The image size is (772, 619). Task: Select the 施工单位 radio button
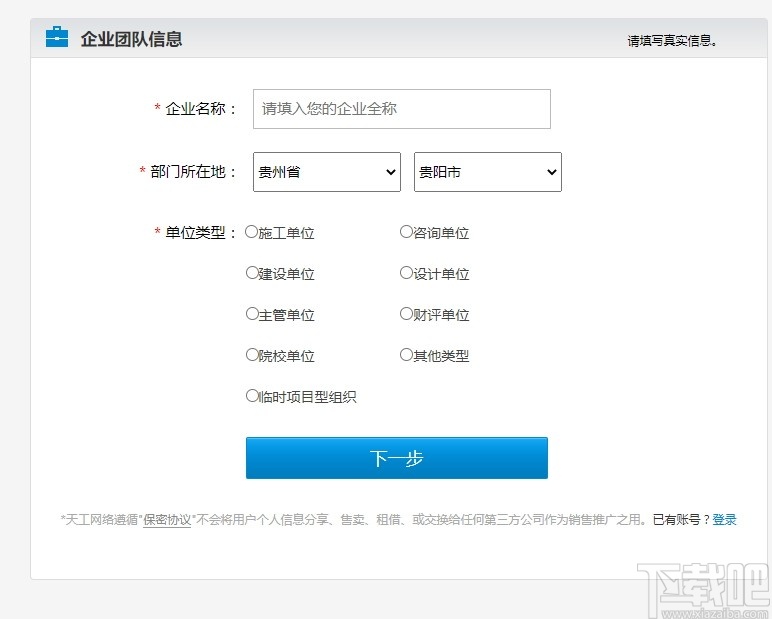click(252, 231)
